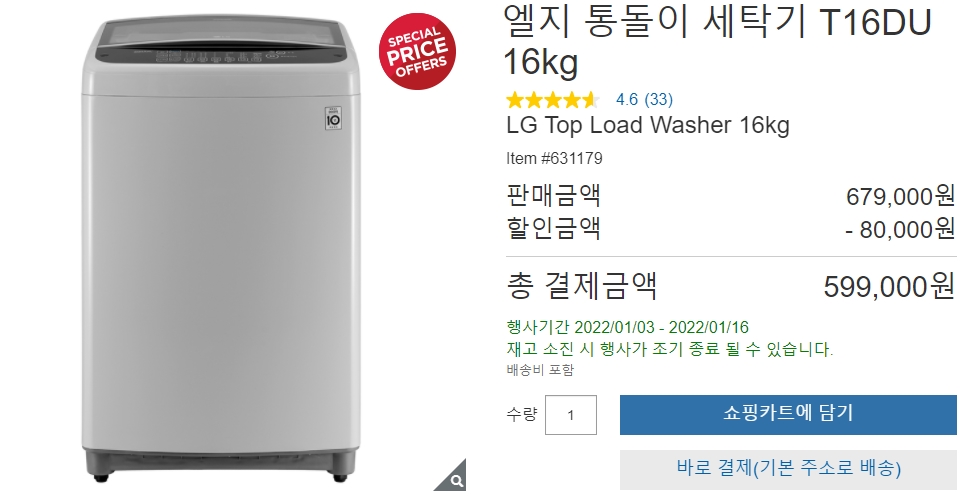This screenshot has width=968, height=498.
Task: Click the 배송비 포함 shipping label
Action: tap(540, 370)
